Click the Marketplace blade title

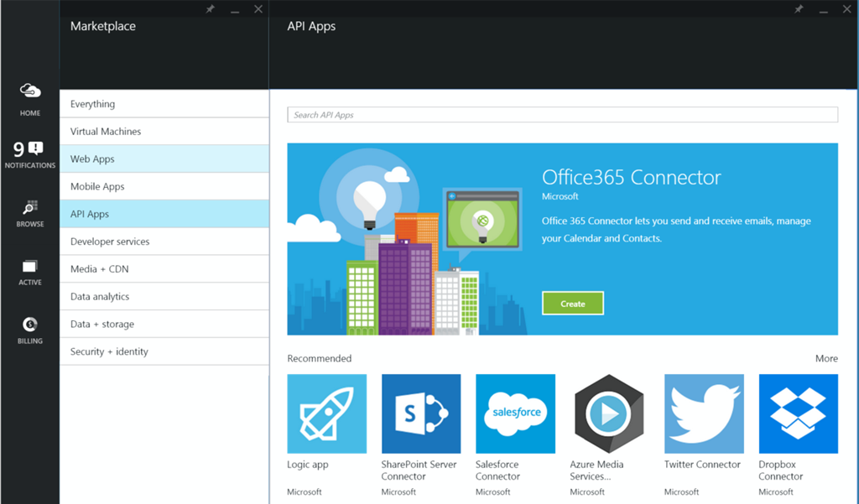(103, 26)
